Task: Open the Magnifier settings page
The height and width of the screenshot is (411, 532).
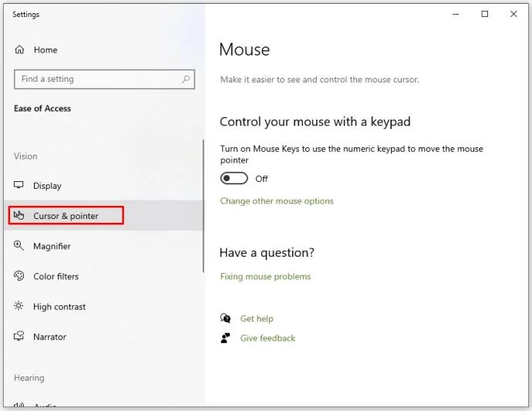Action: [52, 246]
